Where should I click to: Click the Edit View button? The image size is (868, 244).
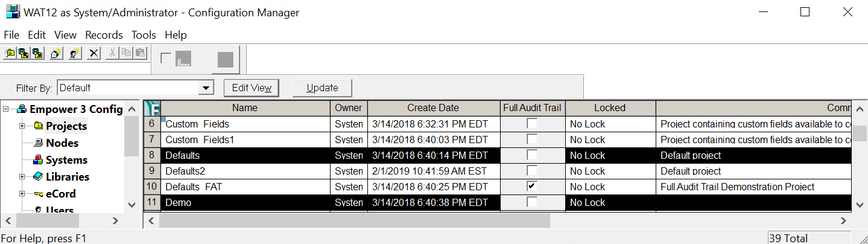click(x=252, y=88)
